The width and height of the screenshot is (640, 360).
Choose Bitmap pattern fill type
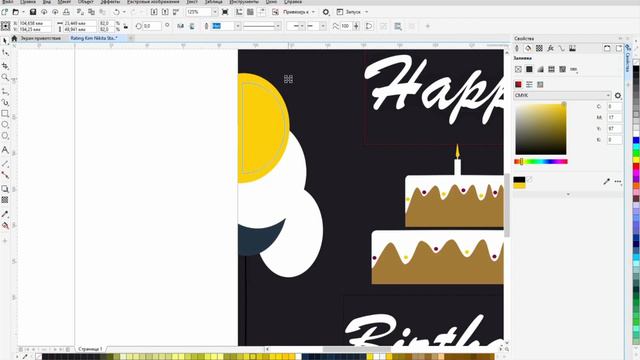[x=562, y=69]
